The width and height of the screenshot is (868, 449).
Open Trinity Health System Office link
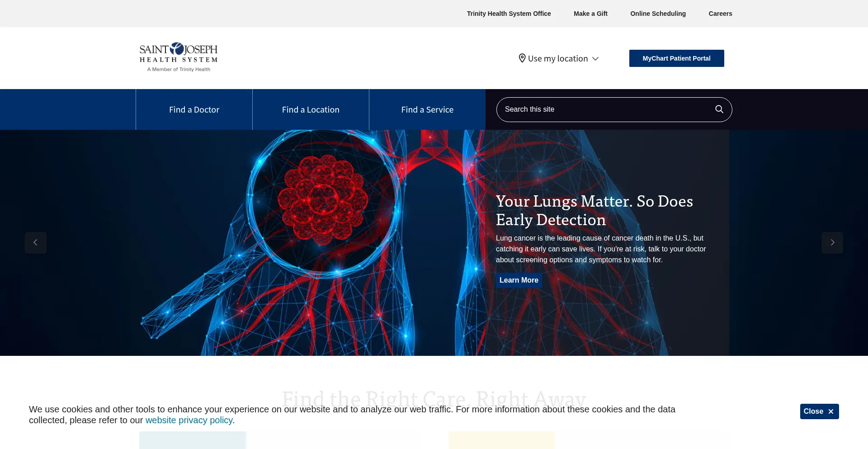pos(509,14)
